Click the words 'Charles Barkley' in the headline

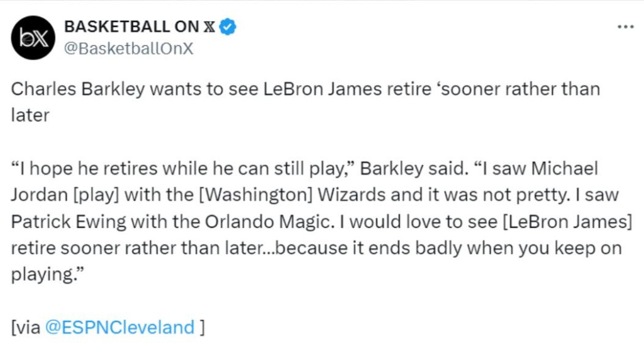(77, 89)
